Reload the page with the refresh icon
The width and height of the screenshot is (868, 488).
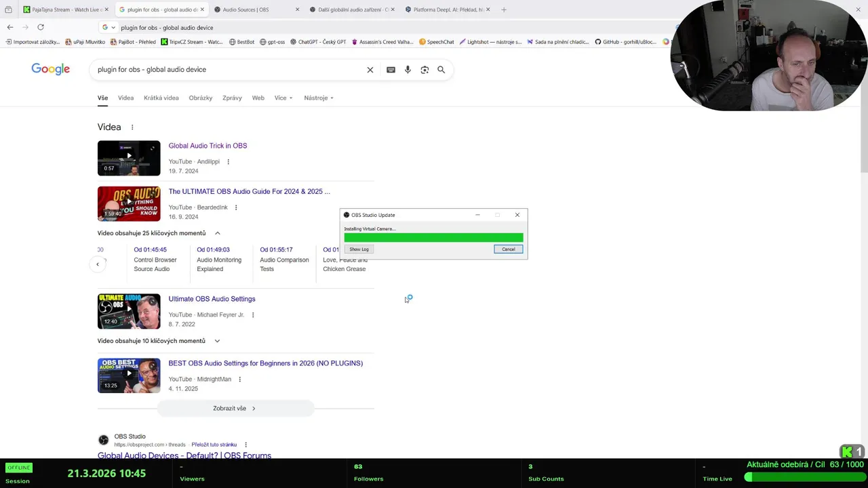(41, 27)
